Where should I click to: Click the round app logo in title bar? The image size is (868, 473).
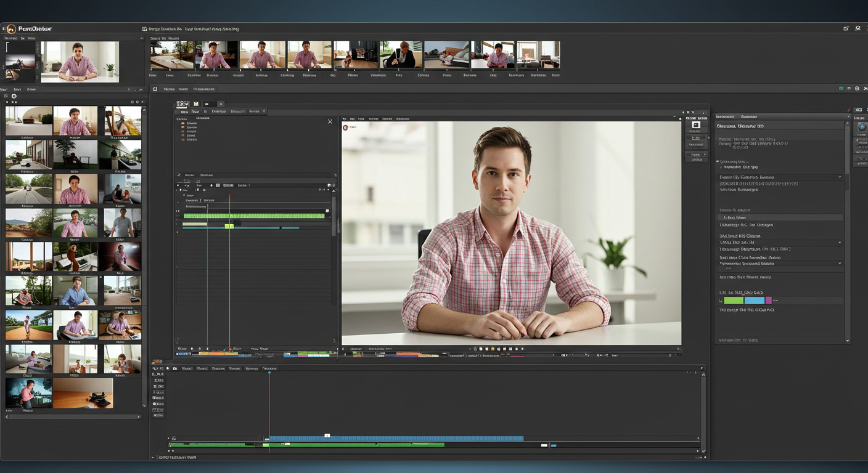click(11, 29)
